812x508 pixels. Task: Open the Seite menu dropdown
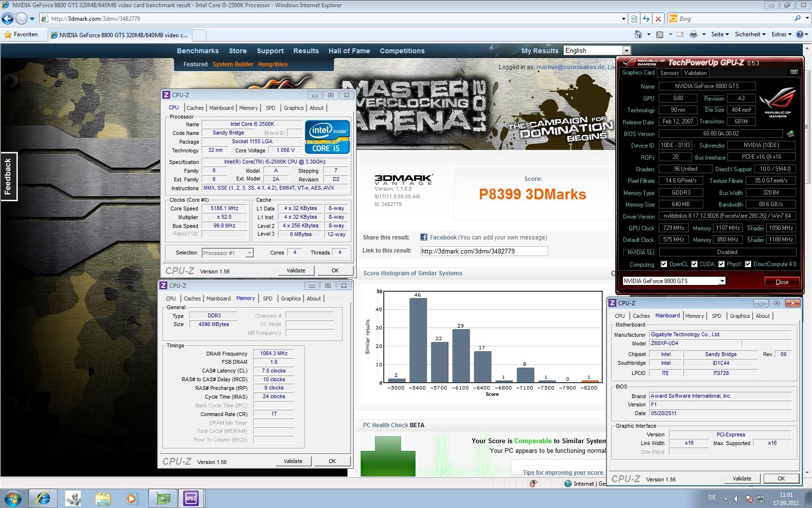[x=720, y=34]
